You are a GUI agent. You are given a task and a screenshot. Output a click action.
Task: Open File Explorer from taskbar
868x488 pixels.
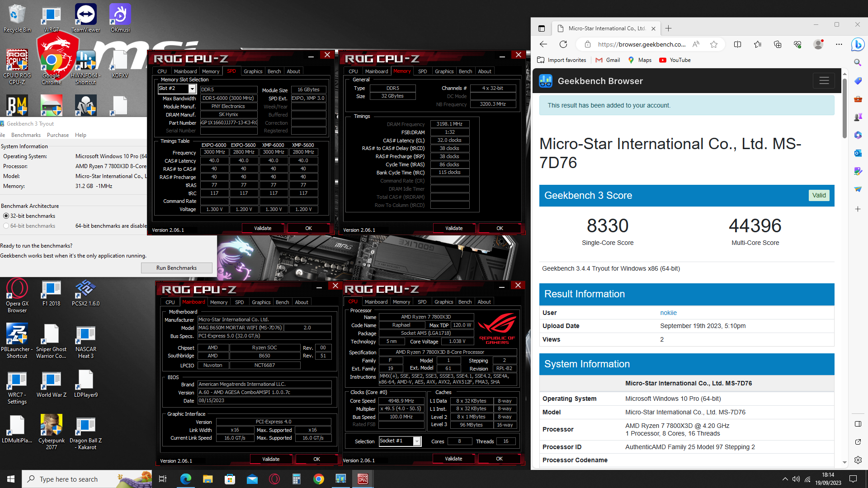208,479
